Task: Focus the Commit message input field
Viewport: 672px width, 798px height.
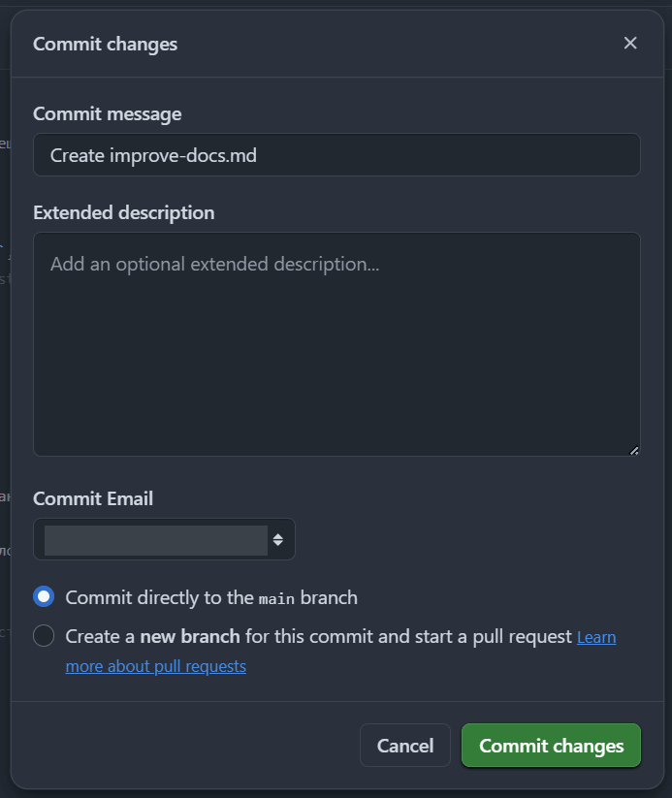Action: tap(336, 155)
